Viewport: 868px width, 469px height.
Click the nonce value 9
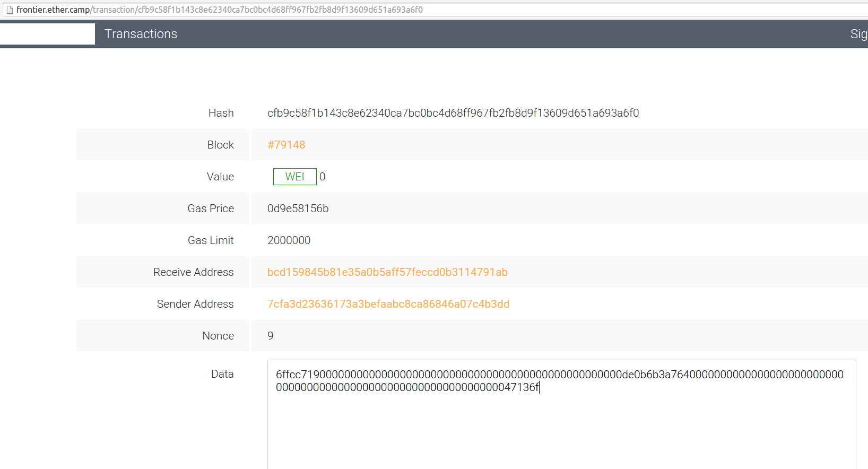coord(271,336)
